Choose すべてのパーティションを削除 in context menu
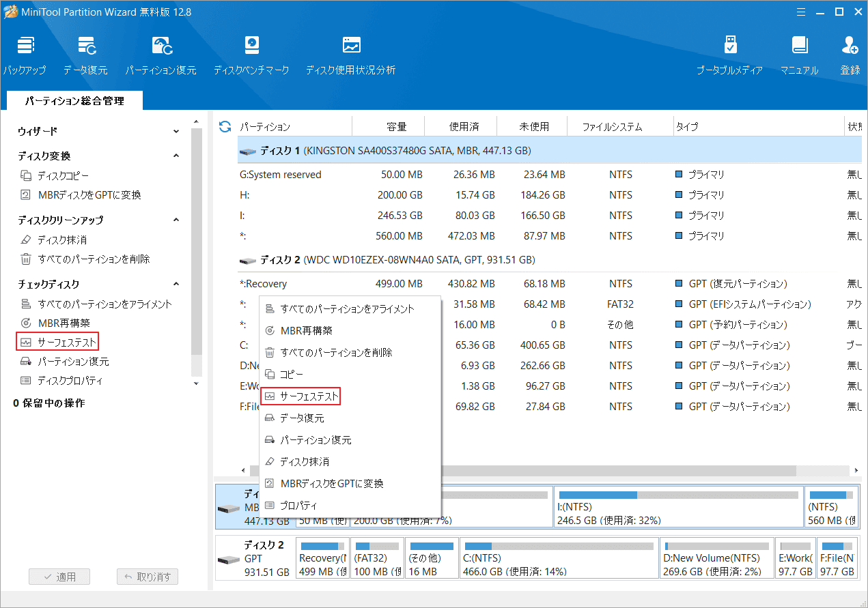 [350, 353]
